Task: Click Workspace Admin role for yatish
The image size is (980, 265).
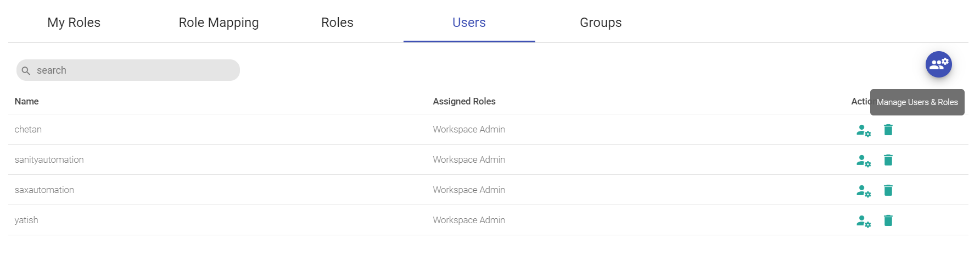Action: [469, 220]
